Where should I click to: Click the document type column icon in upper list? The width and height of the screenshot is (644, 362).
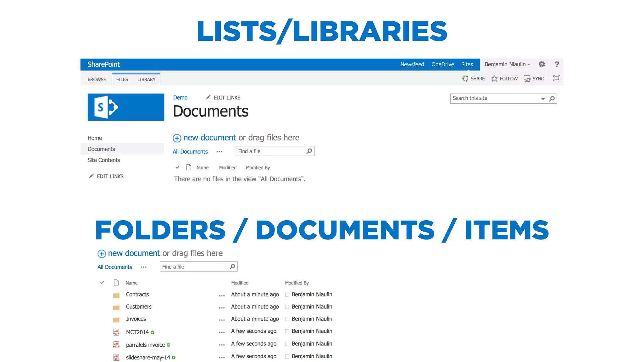coord(189,167)
